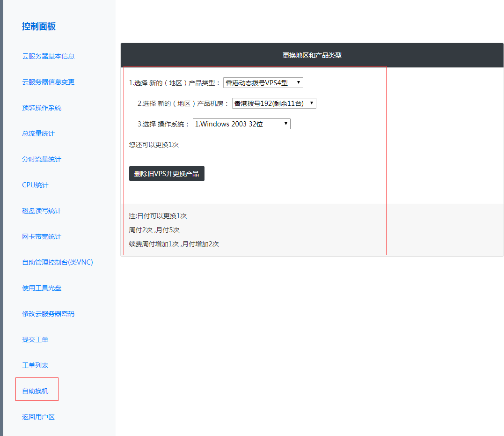Image resolution: width=504 pixels, height=436 pixels.
Task: Open the 操作系统 dropdown showing Windows 2003 32位
Action: 241,124
